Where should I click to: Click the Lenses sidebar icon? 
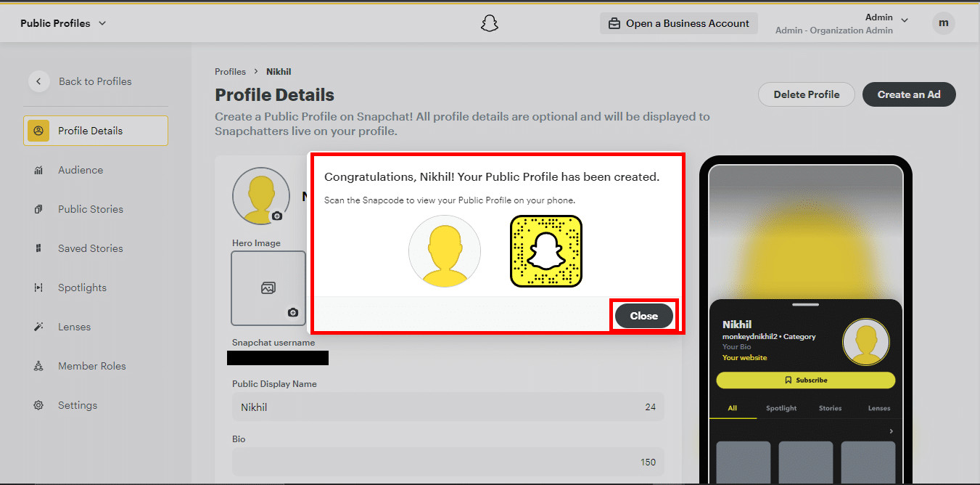[x=38, y=327]
